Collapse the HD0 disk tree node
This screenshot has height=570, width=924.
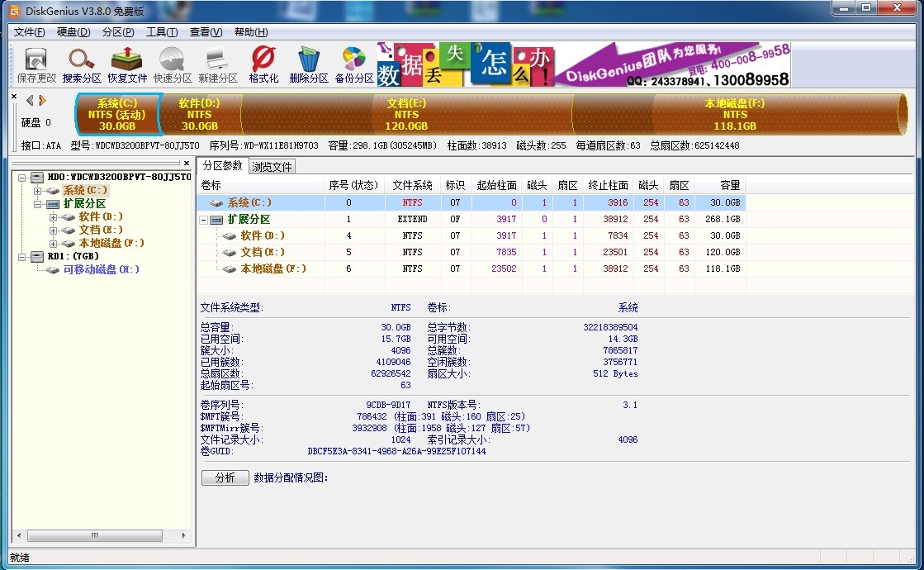click(x=22, y=178)
